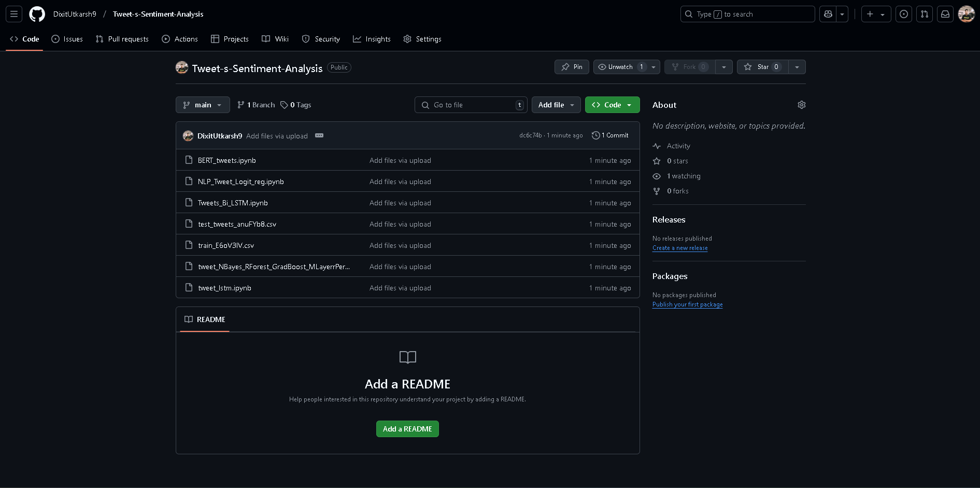This screenshot has width=980, height=488.
Task: Click the GitHub logo home icon
Action: (x=37, y=14)
